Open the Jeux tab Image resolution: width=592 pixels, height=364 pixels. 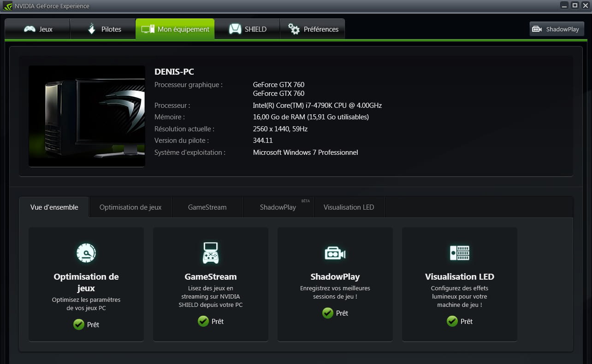(x=38, y=29)
